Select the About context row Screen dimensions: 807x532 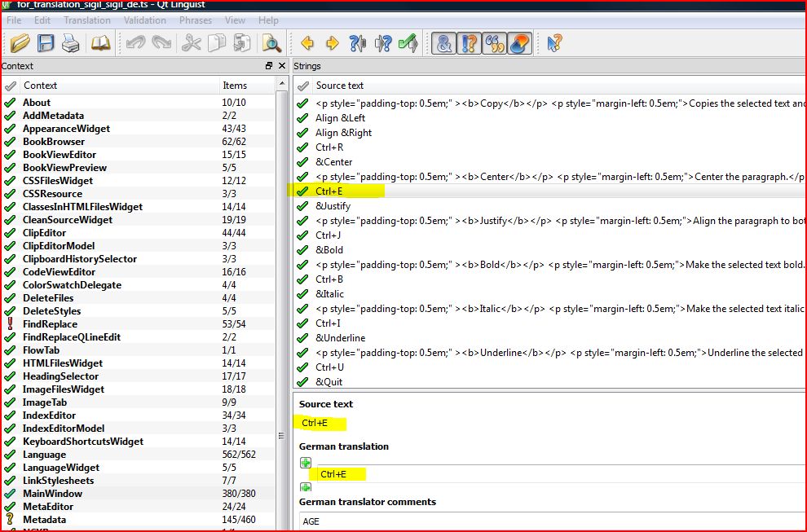139,103
